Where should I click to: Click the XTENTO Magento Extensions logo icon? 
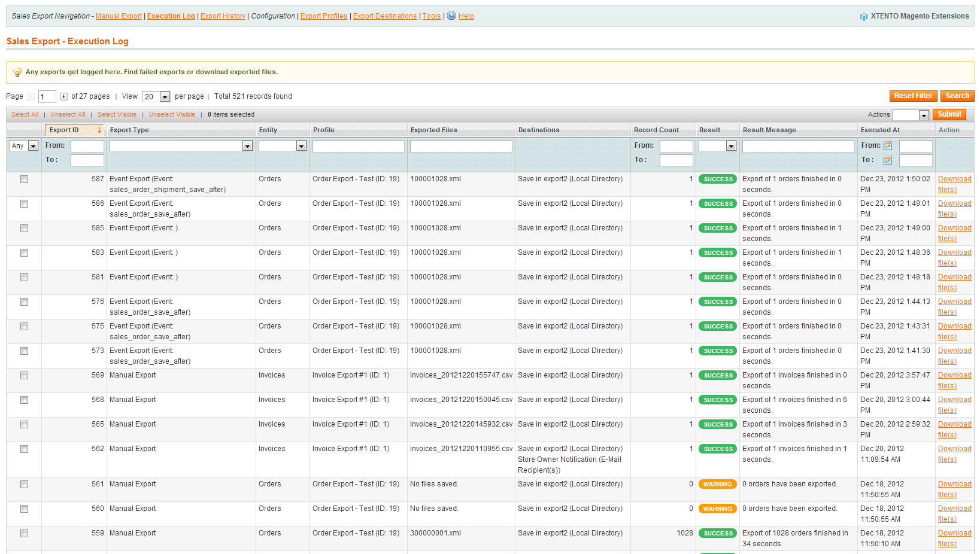(863, 17)
